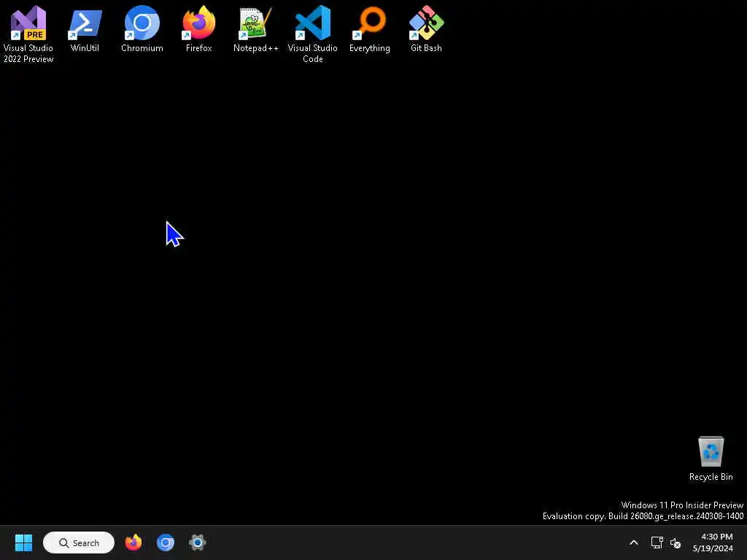The height and width of the screenshot is (560, 747).
Task: Open the clock showing 4:30 PM
Action: tap(713, 542)
